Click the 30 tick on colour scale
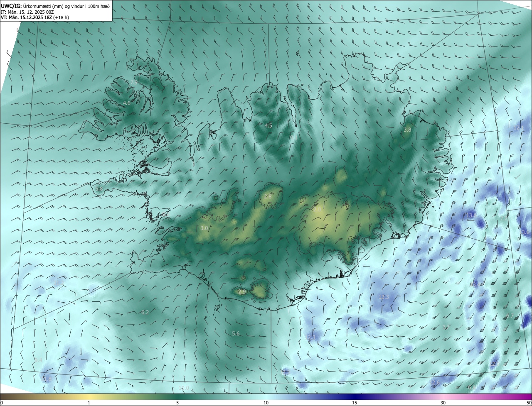 pyautogui.click(x=443, y=403)
